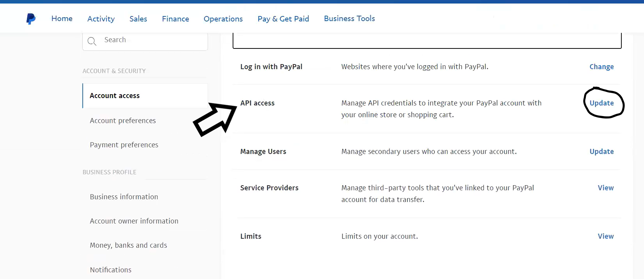The image size is (644, 279).
Task: Click 'Websites where you've logged in' text
Action: [415, 67]
